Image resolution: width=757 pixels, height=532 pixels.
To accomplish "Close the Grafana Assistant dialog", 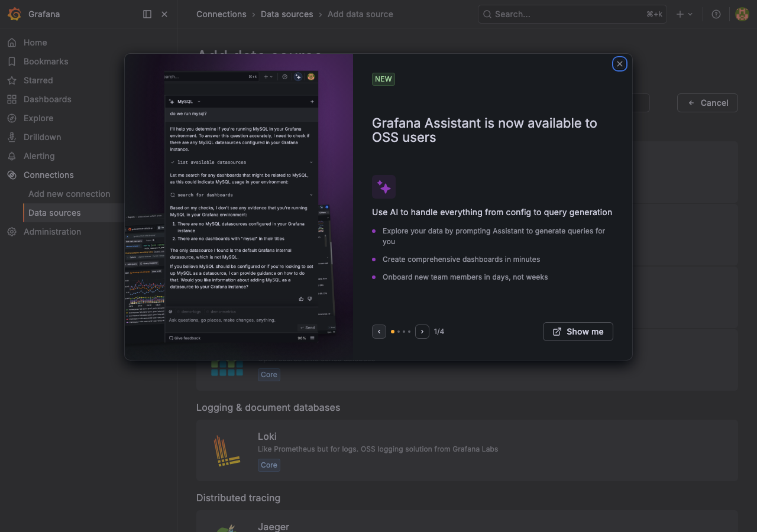I will (x=619, y=64).
